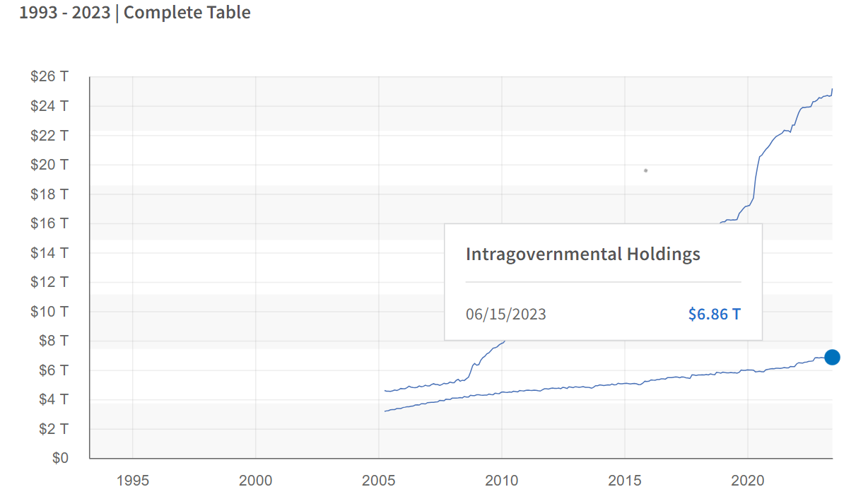
Task: Click the $26 T y-axis label
Action: point(49,77)
